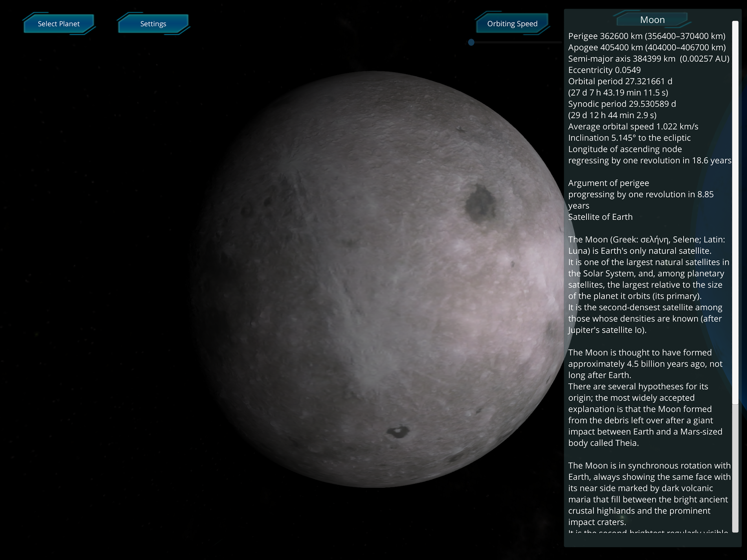
Task: Click the Synodic period 29.530589 d line
Action: point(622,104)
